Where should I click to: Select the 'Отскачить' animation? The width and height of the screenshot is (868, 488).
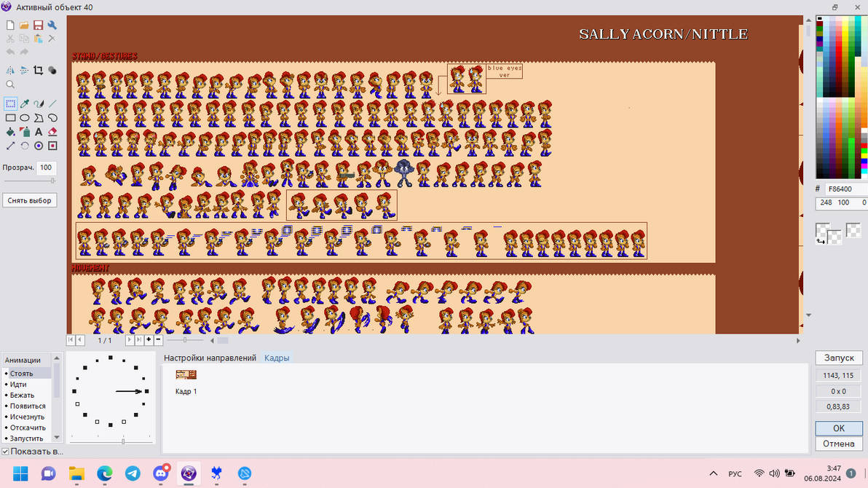click(x=27, y=428)
